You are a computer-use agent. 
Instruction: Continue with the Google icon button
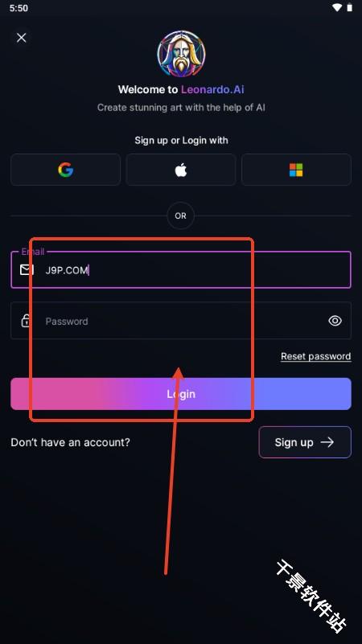(x=65, y=170)
